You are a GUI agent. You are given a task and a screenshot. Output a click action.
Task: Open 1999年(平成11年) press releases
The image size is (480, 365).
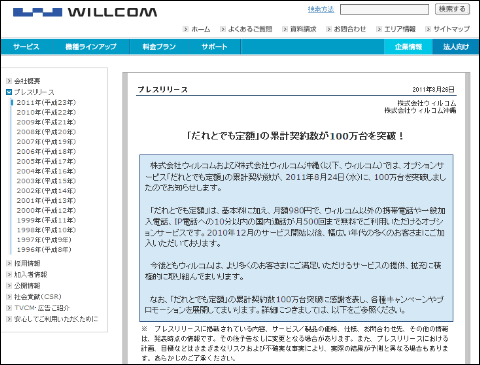click(46, 220)
